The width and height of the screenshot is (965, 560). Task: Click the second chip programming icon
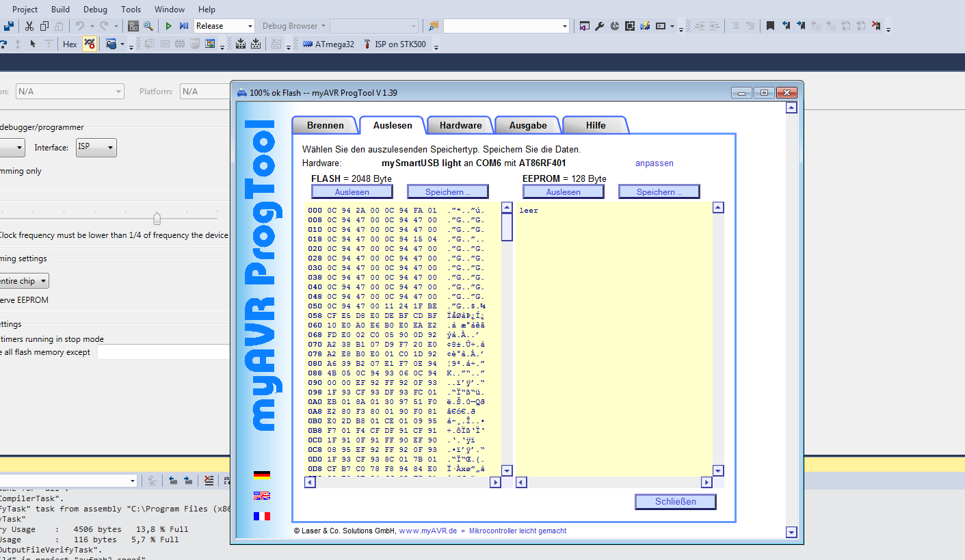coord(256,44)
